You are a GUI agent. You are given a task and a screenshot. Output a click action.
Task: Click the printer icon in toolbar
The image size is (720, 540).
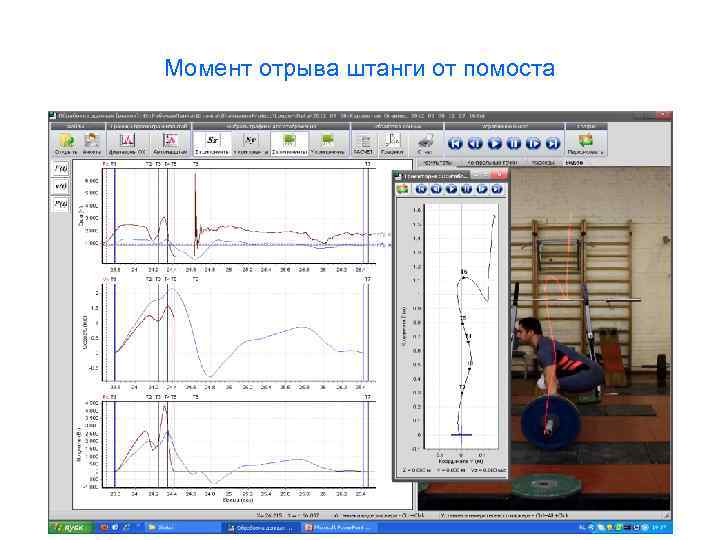(425, 141)
